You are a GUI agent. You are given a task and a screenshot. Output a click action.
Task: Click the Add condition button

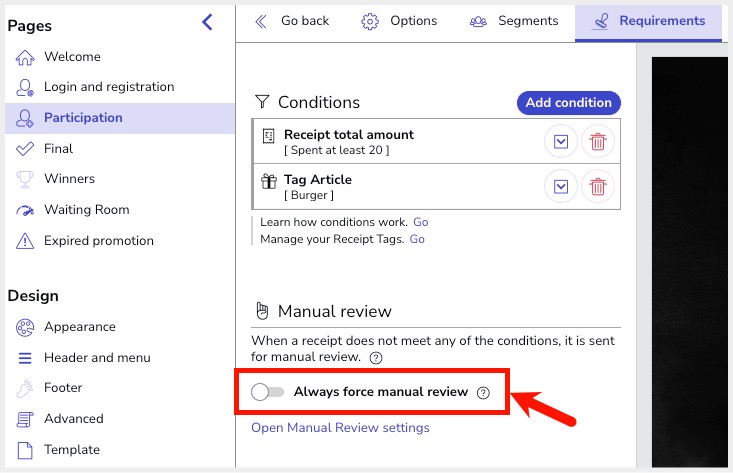pyautogui.click(x=568, y=102)
